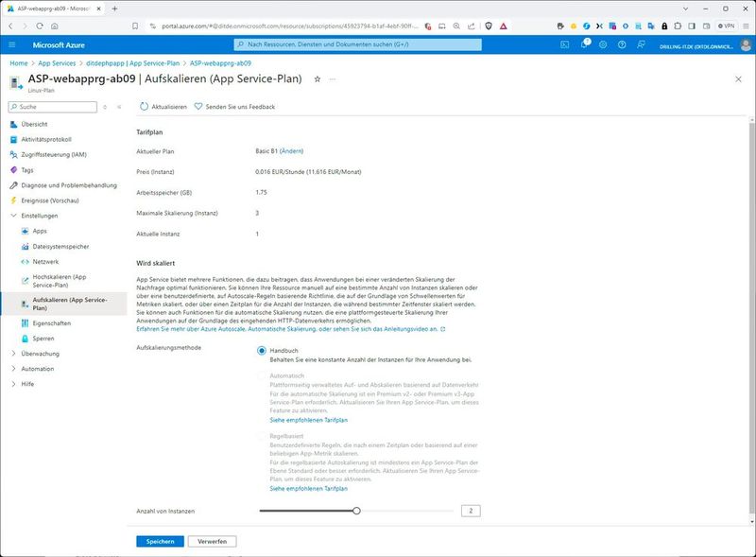Click into the sidebar Suche field
The height and width of the screenshot is (557, 756).
click(x=53, y=107)
